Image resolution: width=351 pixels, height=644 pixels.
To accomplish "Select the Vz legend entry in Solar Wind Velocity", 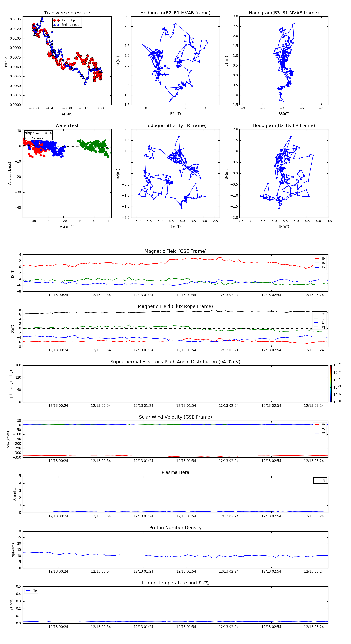I will [320, 433].
